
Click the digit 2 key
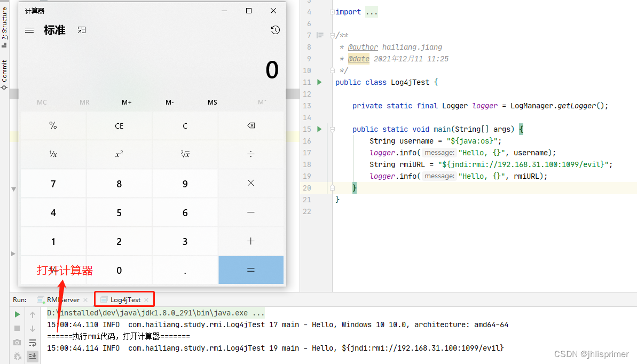point(119,241)
